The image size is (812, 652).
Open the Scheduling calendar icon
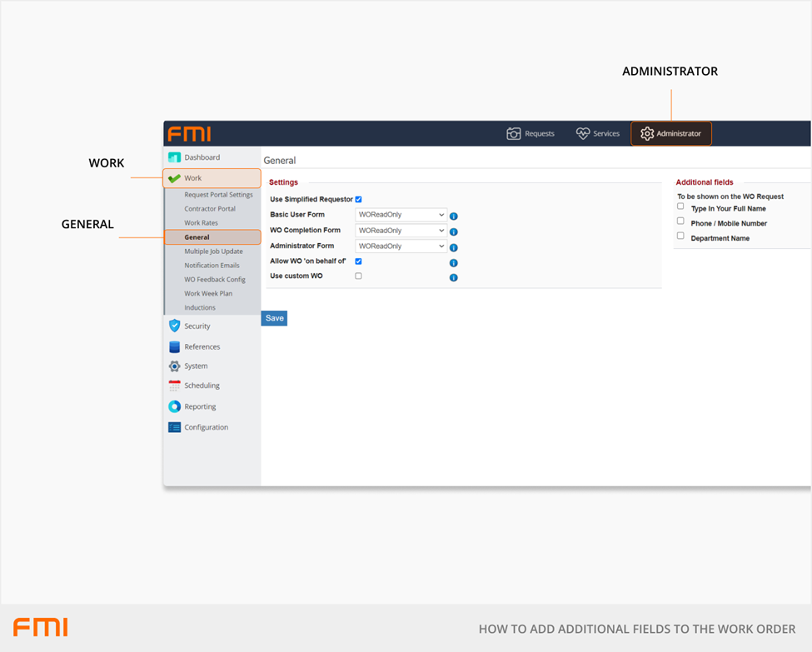point(174,386)
